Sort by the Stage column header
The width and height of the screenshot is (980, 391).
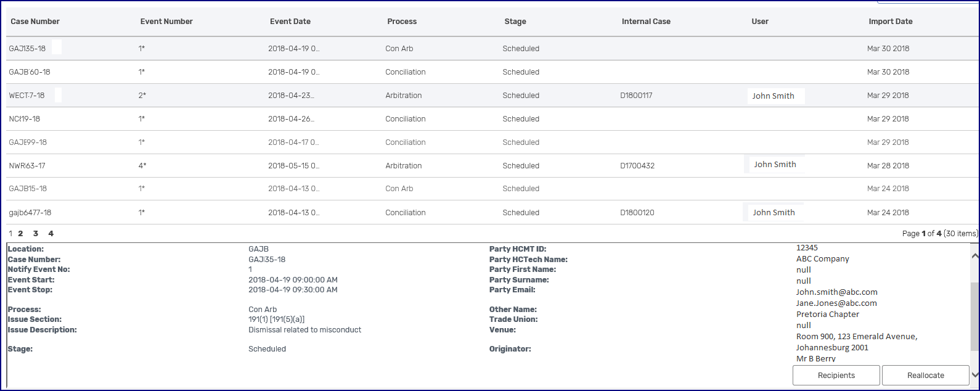pos(515,22)
